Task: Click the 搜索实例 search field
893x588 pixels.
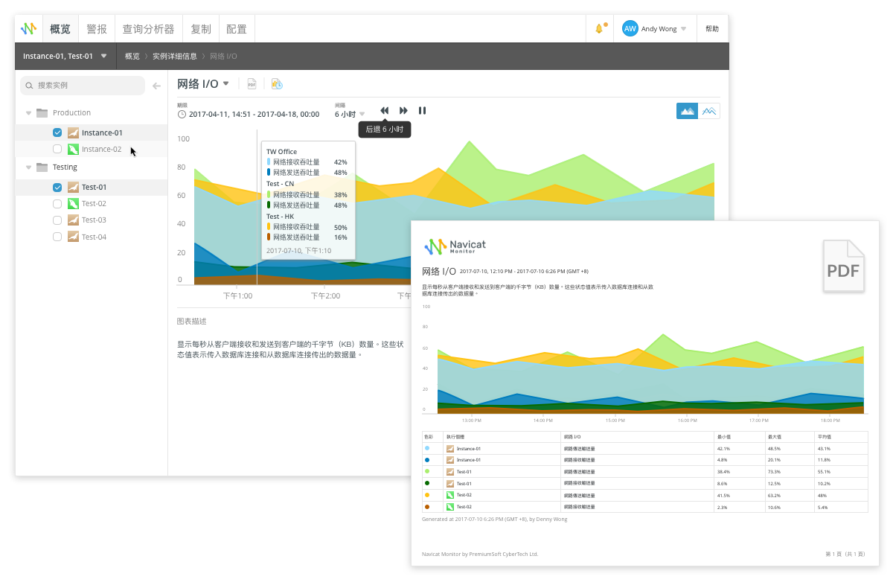Action: point(83,86)
